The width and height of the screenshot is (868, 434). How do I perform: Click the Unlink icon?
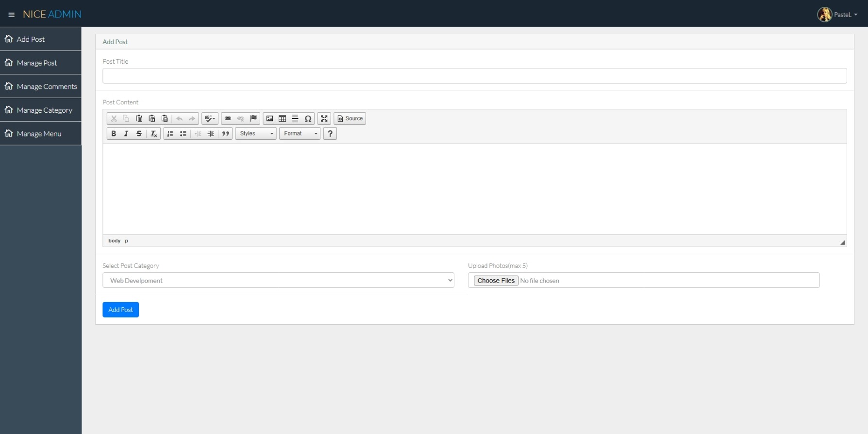coord(240,118)
